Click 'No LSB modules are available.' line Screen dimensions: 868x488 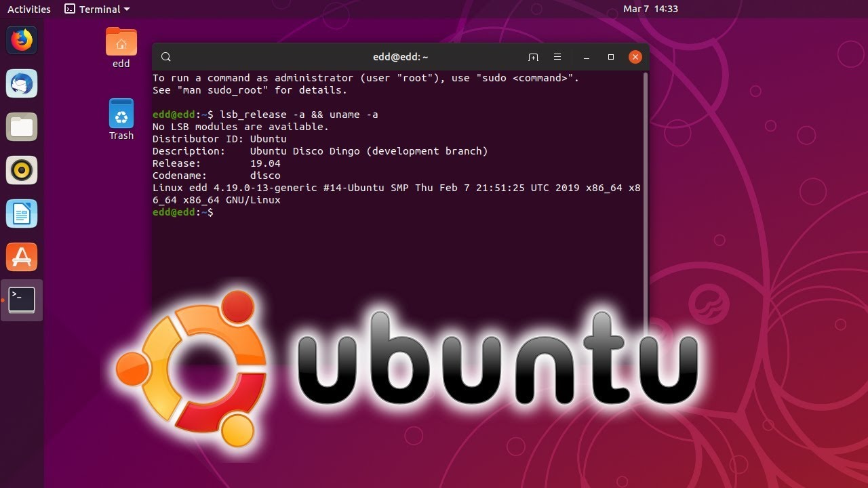[240, 127]
